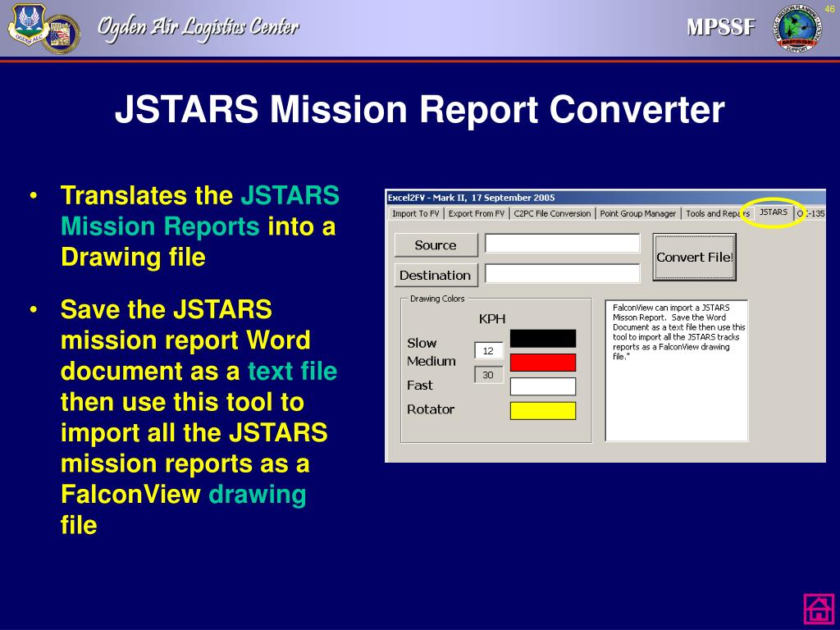Click the 'Fast' label
This screenshot has height=630, width=840.
(x=419, y=386)
